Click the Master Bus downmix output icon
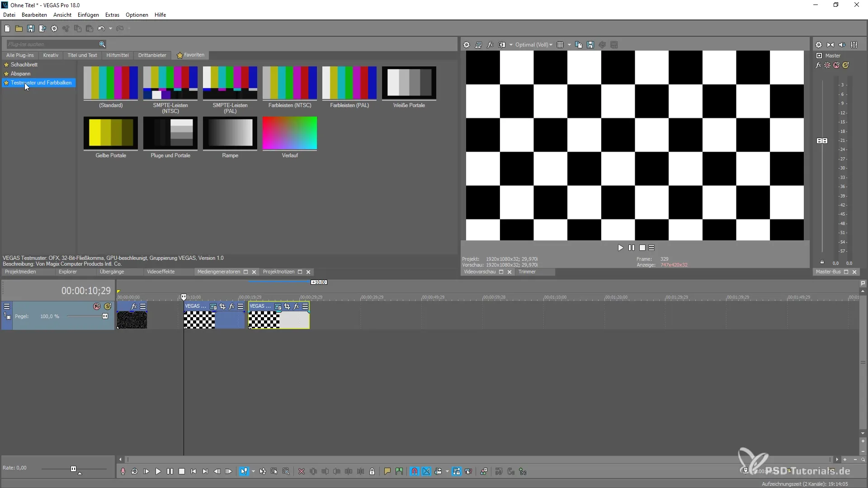This screenshot has width=868, height=488. point(830,45)
